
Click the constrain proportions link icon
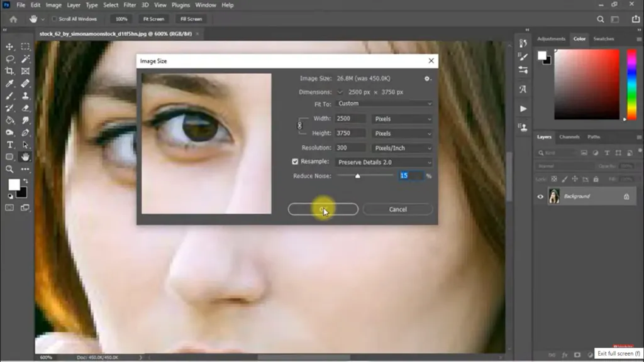pyautogui.click(x=299, y=126)
